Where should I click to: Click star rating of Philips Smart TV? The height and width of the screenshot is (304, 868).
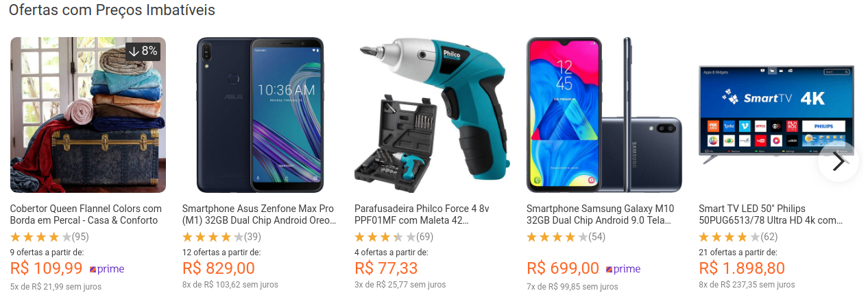click(x=729, y=237)
